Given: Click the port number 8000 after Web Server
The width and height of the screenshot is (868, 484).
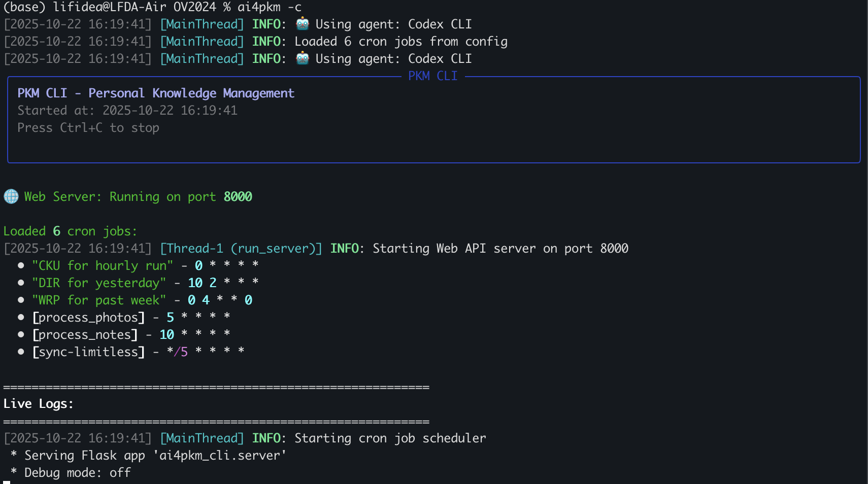Looking at the screenshot, I should 238,196.
